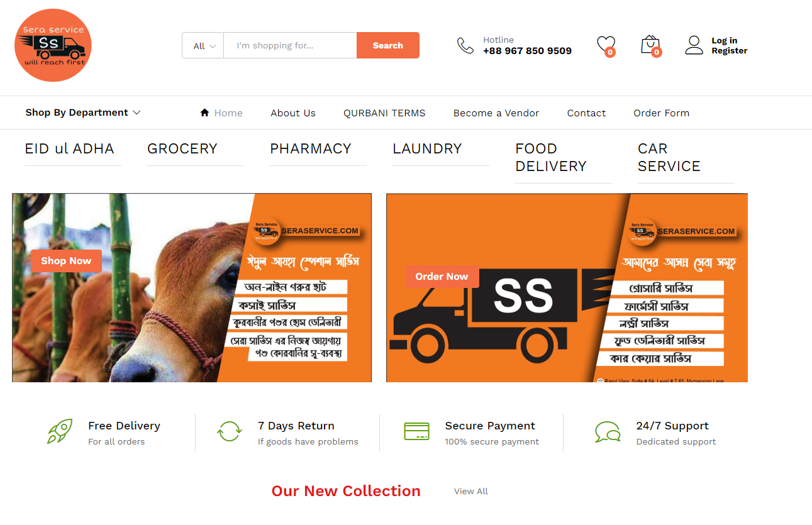The height and width of the screenshot is (525, 812).
Task: Focus the I'm shopping for search field
Action: [x=290, y=45]
